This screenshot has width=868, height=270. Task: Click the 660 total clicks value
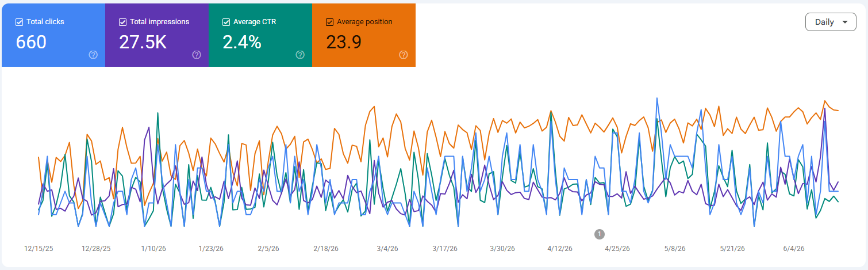(31, 42)
